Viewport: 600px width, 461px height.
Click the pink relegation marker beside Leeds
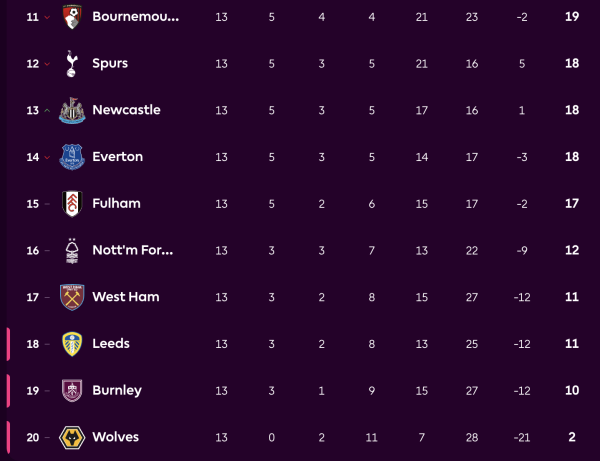pos(8,343)
